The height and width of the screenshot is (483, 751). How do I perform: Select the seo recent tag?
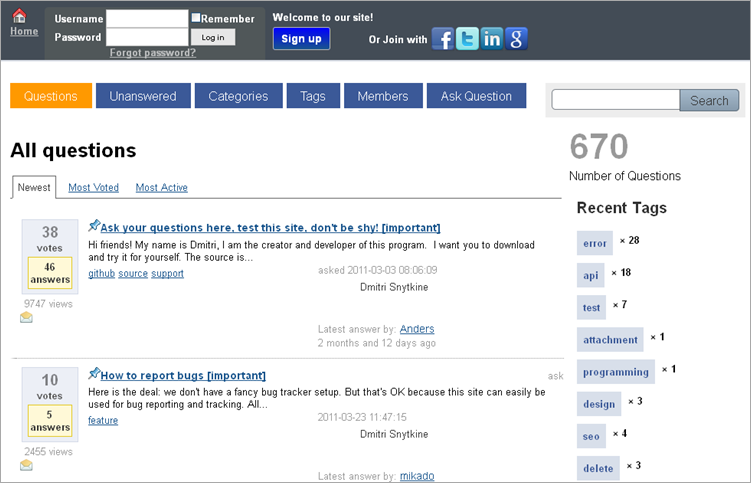[592, 436]
